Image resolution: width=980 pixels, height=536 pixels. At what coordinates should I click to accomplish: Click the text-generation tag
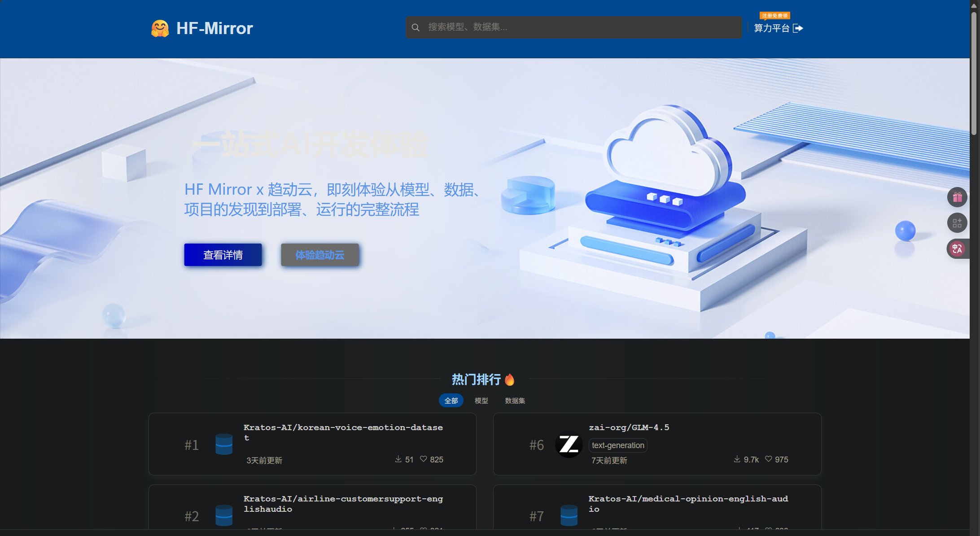tap(618, 445)
